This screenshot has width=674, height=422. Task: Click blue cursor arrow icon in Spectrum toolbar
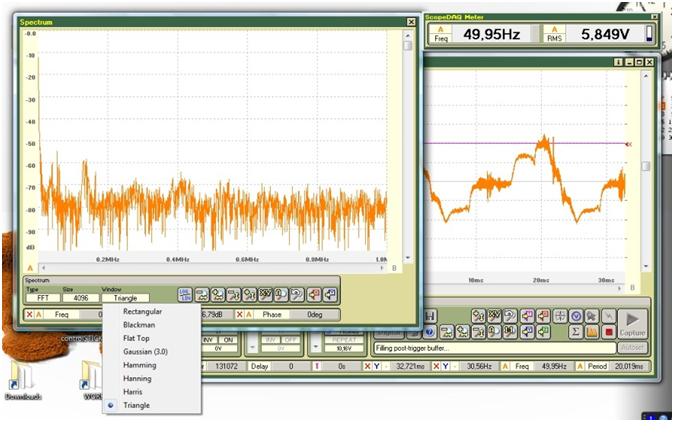[330, 295]
